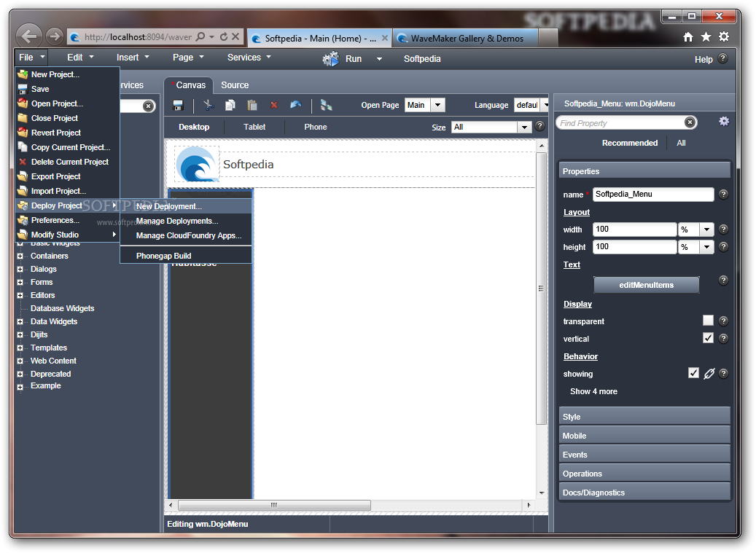
Task: Clear the Find Property search field
Action: [690, 122]
